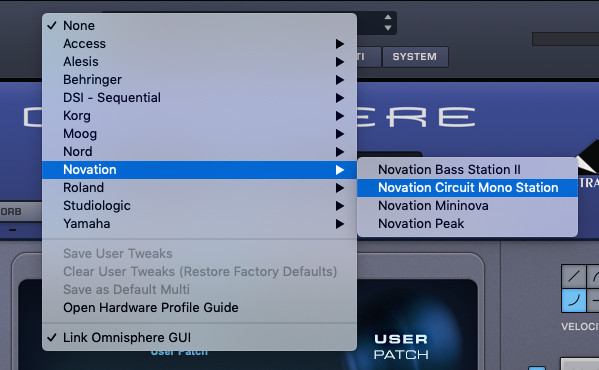
Task: Toggle Link Omnisphere GUI option
Action: point(199,338)
